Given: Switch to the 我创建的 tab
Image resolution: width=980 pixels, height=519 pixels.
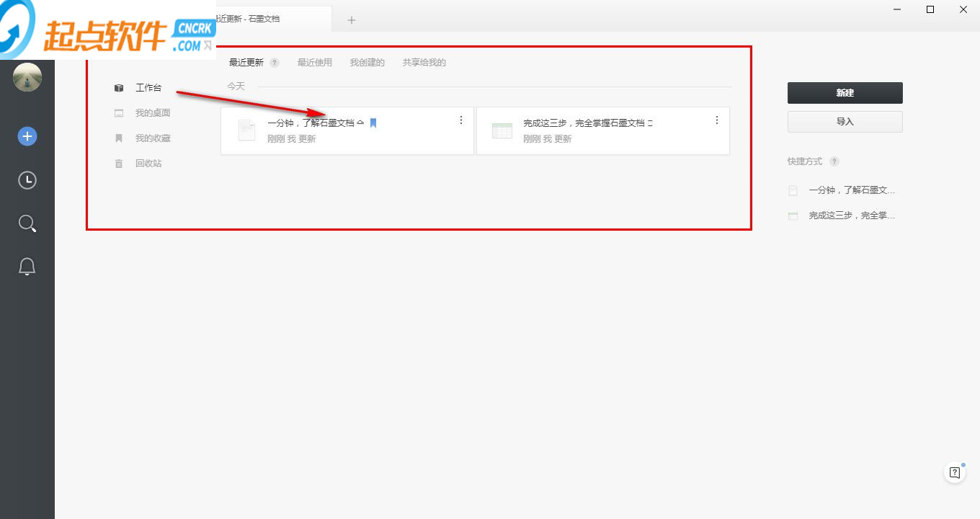Looking at the screenshot, I should (367, 63).
